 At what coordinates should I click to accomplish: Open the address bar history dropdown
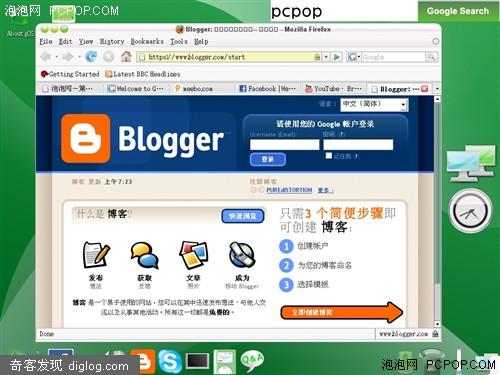[x=326, y=57]
